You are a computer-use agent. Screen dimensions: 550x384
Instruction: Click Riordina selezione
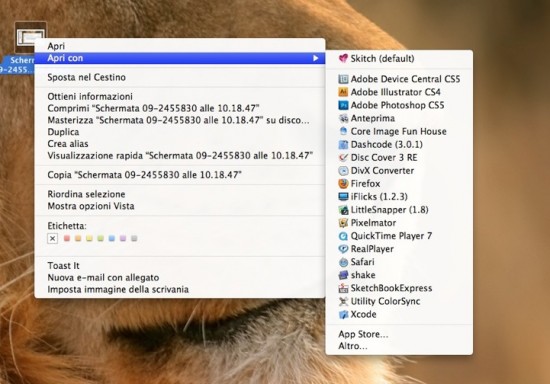180,194
